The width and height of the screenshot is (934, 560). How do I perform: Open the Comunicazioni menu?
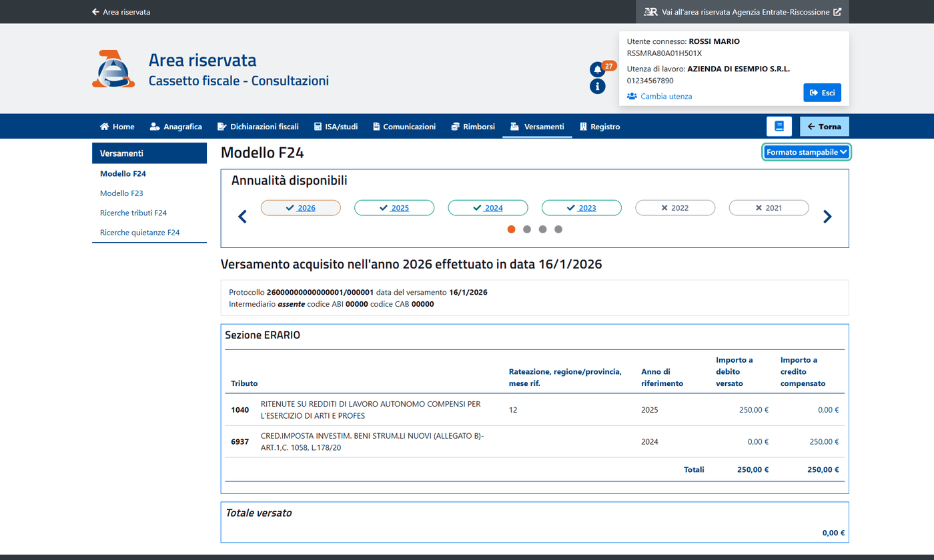pos(404,127)
